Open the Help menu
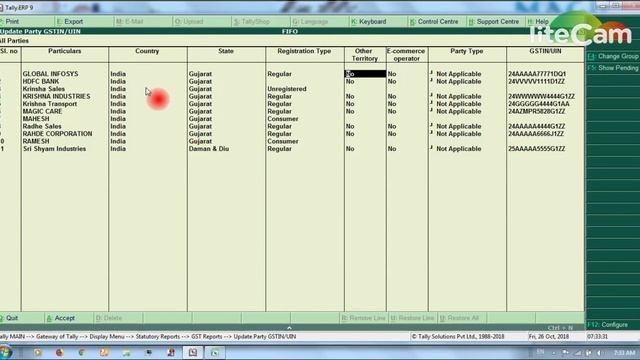The width and height of the screenshot is (640, 360). coord(539,22)
